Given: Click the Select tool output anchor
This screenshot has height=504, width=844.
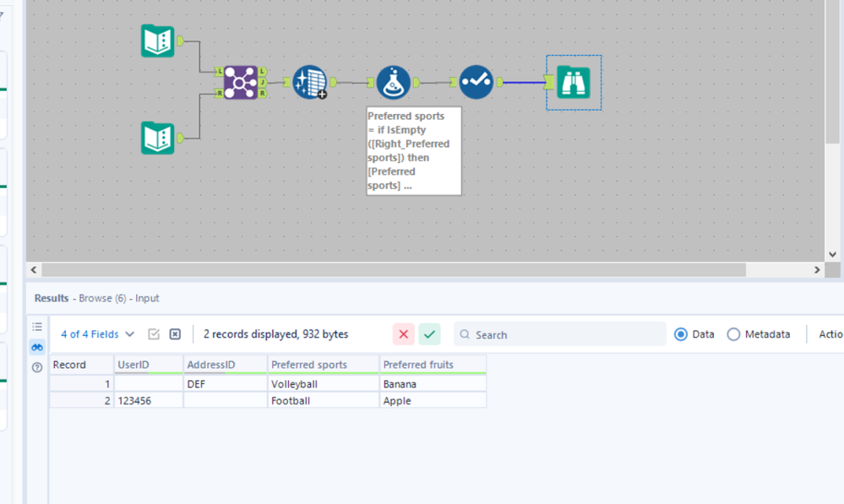Looking at the screenshot, I should pos(499,82).
